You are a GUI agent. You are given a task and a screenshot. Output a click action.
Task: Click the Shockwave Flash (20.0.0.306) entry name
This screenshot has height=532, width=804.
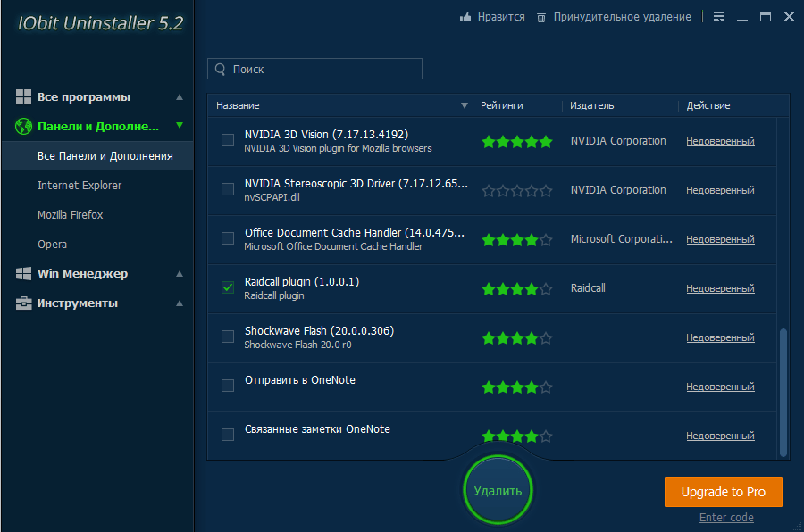tap(319, 331)
